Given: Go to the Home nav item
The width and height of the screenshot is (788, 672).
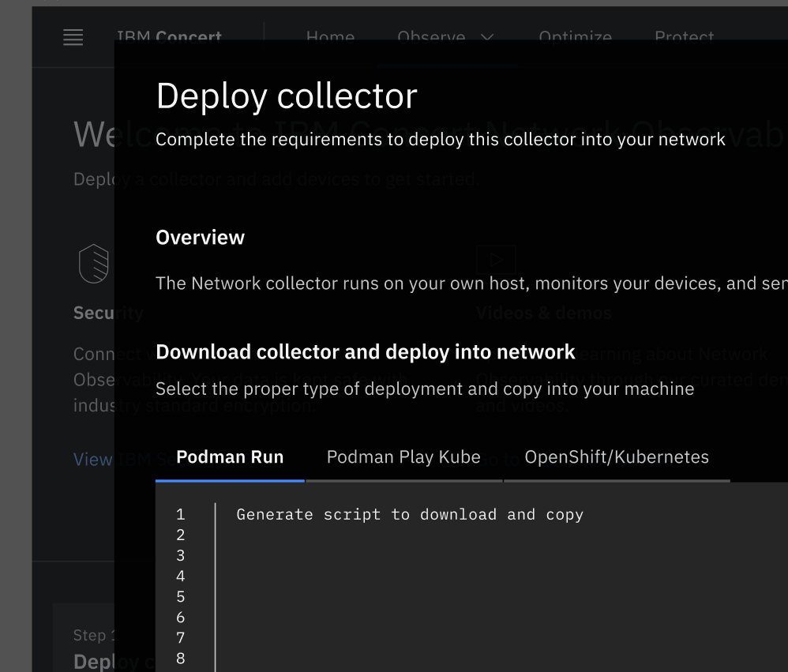Looking at the screenshot, I should [330, 37].
